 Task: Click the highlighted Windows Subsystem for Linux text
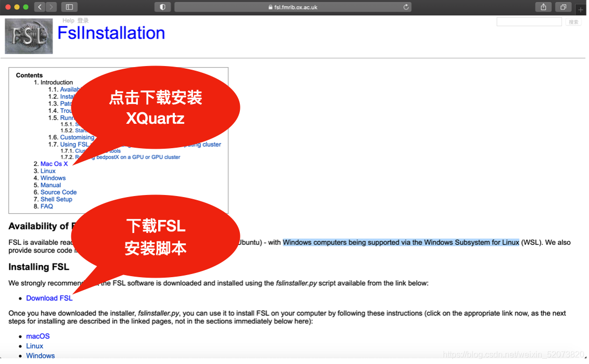click(x=401, y=242)
